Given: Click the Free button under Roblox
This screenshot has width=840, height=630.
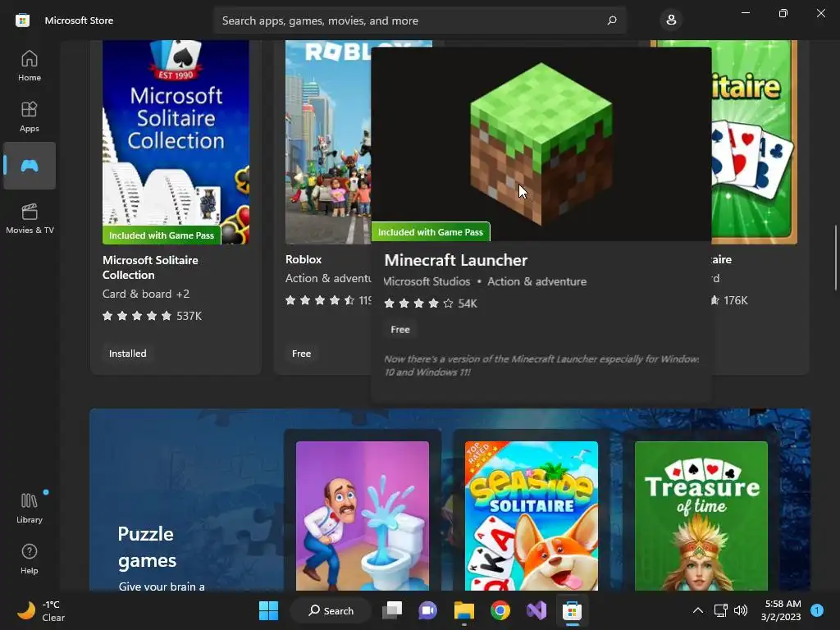Looking at the screenshot, I should 301,354.
